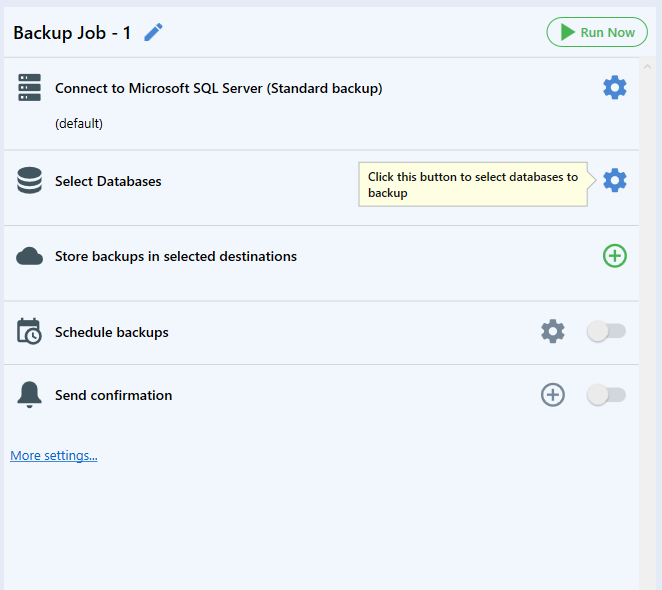The image size is (662, 590).
Task: Enable the Send confirmation toggle
Action: (606, 395)
